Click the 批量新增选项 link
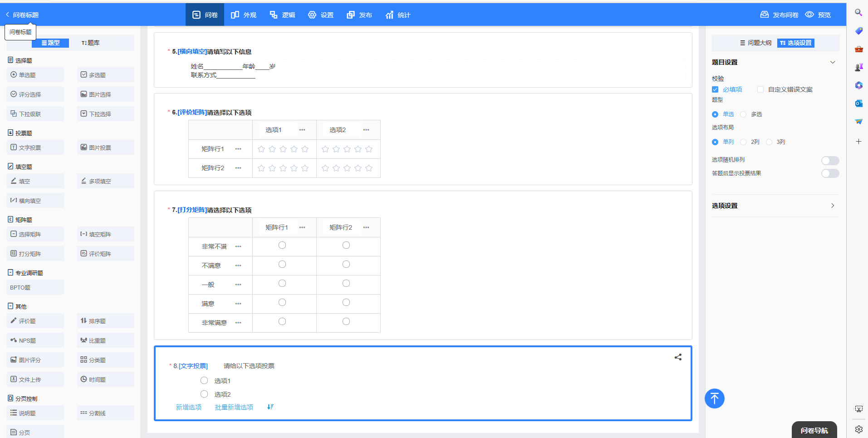 coord(234,407)
